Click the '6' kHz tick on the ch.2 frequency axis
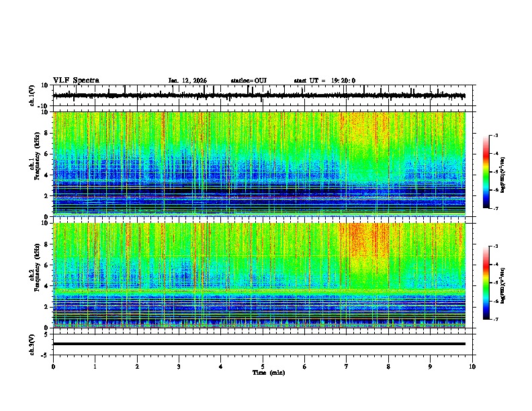Image resolution: width=532 pixels, height=411 pixels. [x=47, y=265]
